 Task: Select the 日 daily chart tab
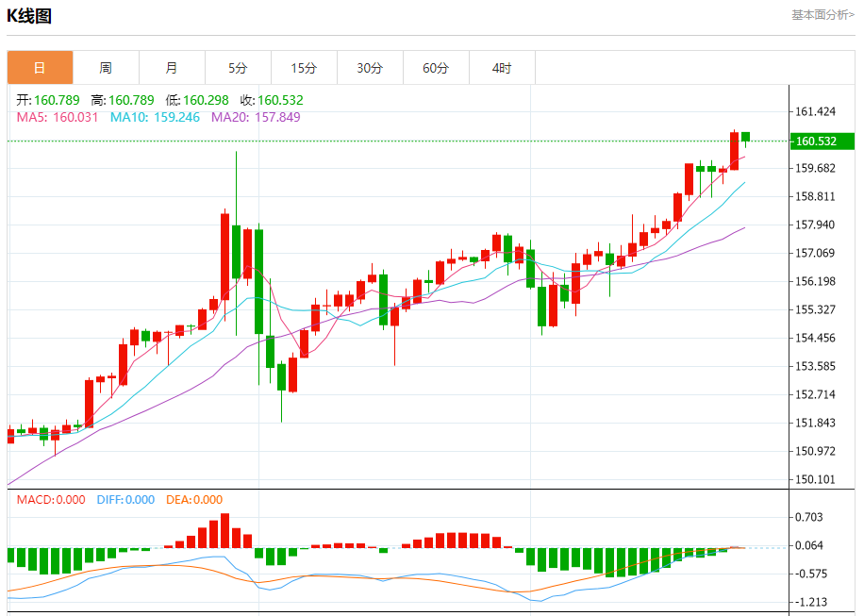(x=40, y=68)
